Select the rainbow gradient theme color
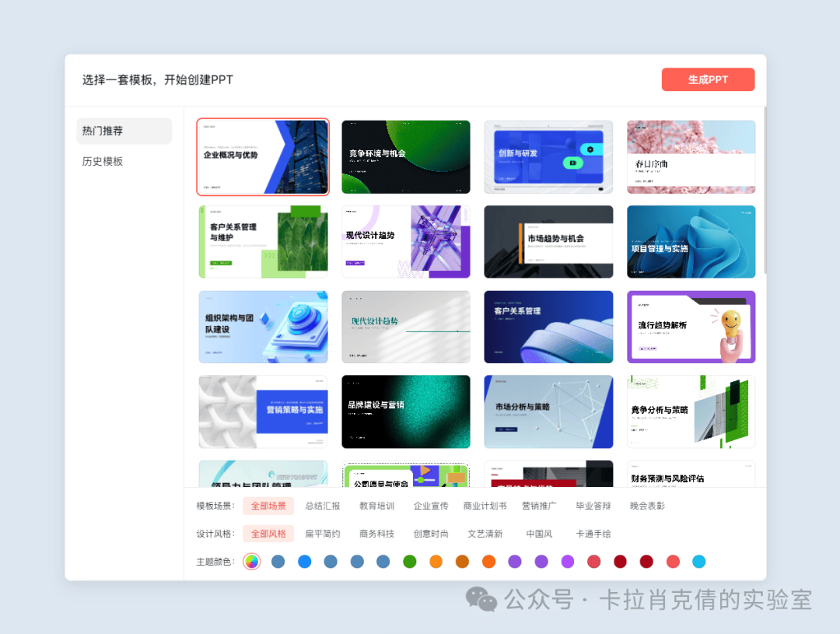Viewport: 840px width, 634px height. pos(252,561)
